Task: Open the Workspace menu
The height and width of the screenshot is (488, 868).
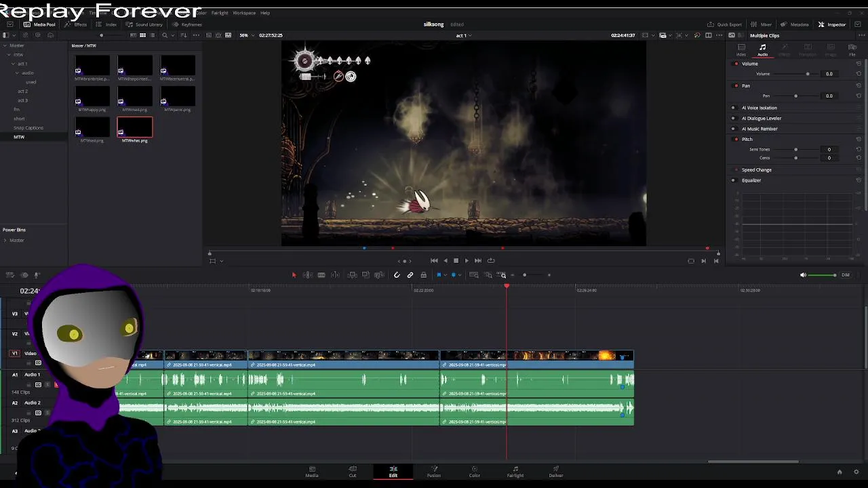Action: click(x=244, y=13)
